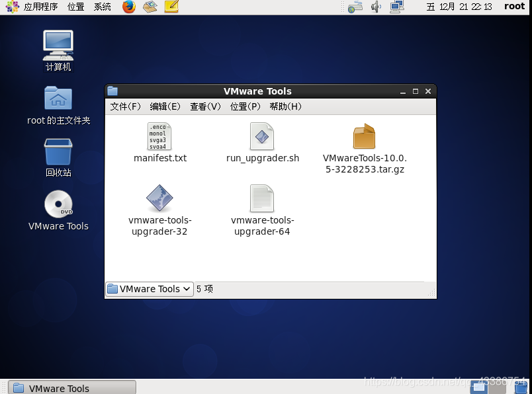
Task: Select the VMwareTools tar.gz archive icon
Action: (x=365, y=136)
